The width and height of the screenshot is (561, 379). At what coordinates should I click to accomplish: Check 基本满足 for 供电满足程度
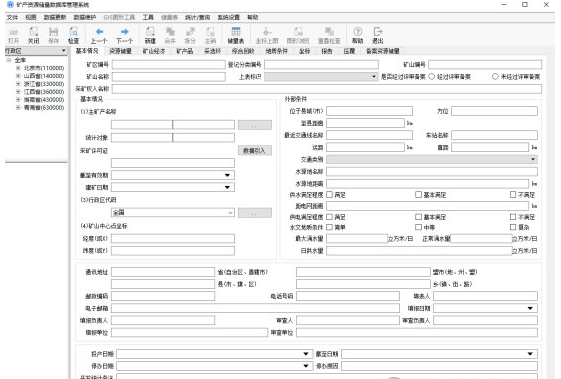pos(418,217)
